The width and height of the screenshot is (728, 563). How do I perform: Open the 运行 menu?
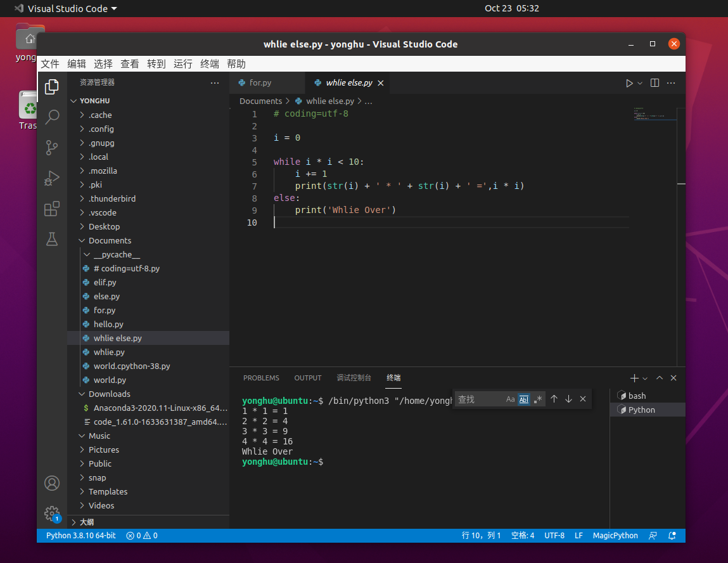[183, 63]
